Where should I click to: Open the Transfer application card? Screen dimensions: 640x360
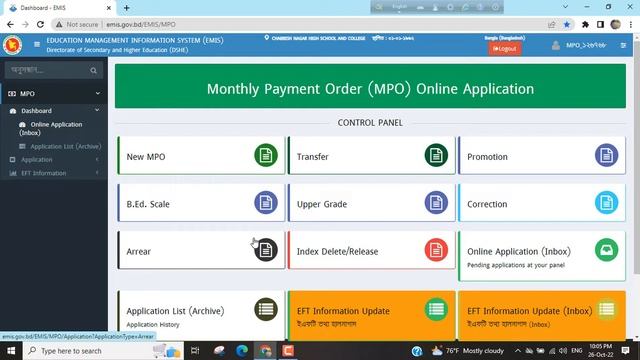point(371,156)
